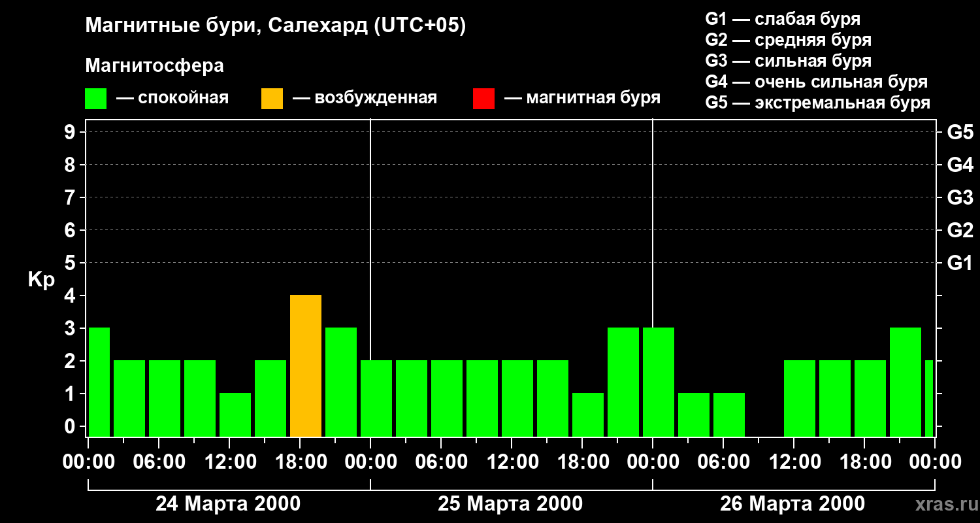980x523 pixels.
Task: Click the 'G3' label on right axis
Action: (960, 197)
